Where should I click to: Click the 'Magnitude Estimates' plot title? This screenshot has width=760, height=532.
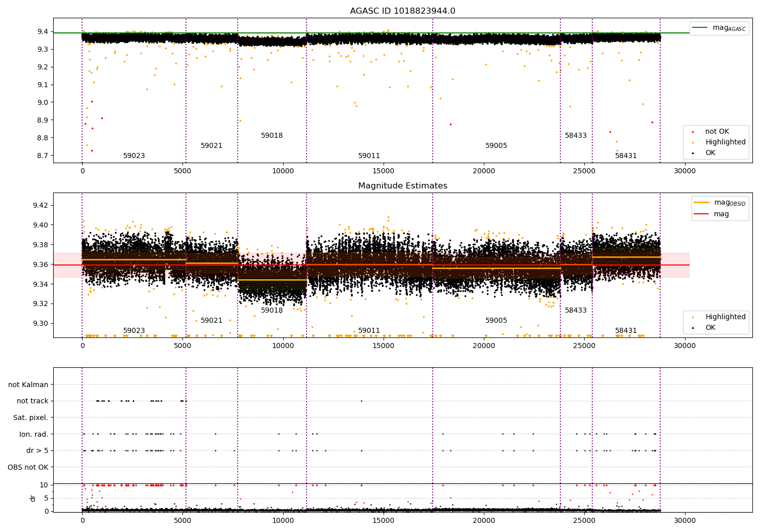coord(402,186)
